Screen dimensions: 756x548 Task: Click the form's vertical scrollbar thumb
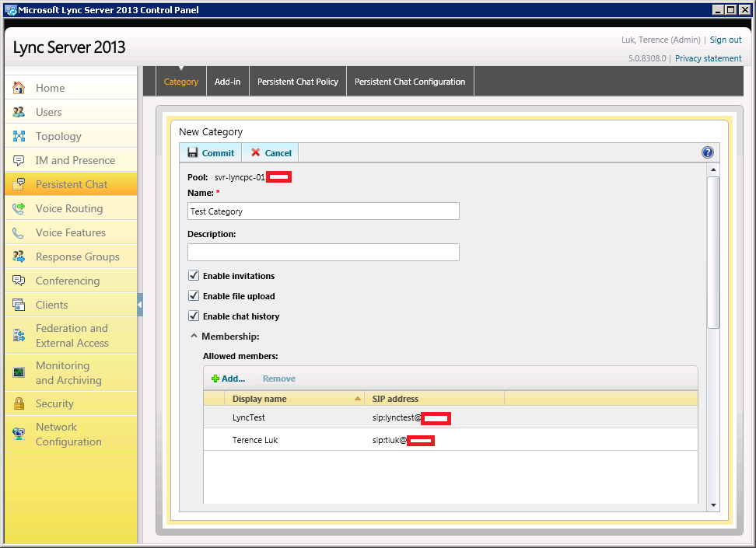click(x=713, y=253)
